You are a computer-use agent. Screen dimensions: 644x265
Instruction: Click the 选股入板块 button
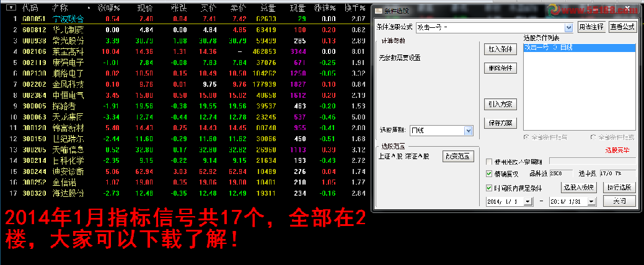point(579,188)
